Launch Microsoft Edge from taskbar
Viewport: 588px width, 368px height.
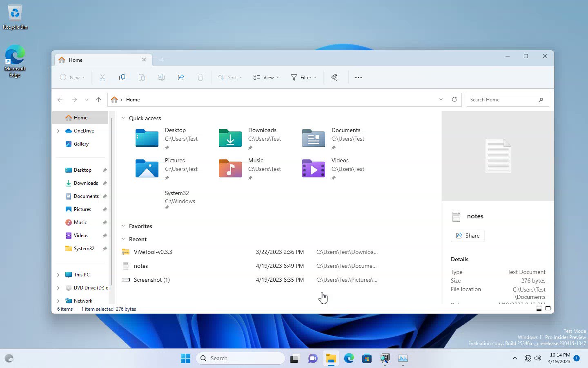click(x=349, y=358)
